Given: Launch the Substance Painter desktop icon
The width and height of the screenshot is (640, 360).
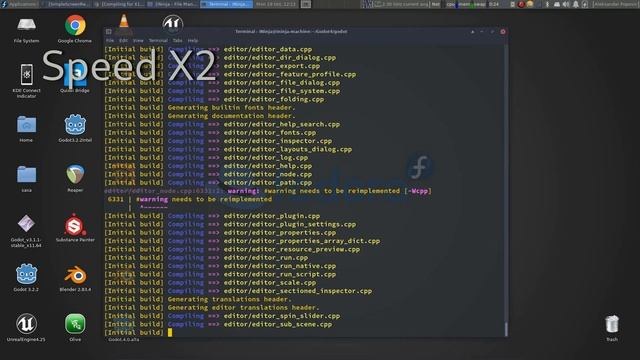Looking at the screenshot, I should click(x=75, y=225).
